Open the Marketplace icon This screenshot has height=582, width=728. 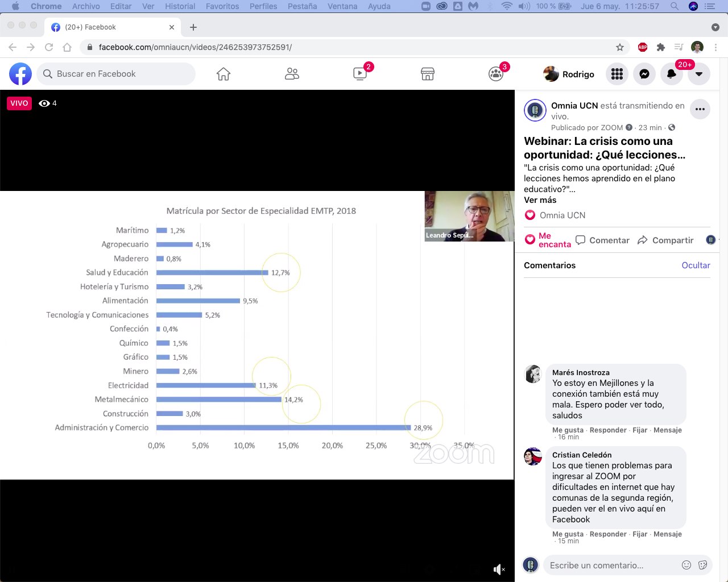pos(428,74)
